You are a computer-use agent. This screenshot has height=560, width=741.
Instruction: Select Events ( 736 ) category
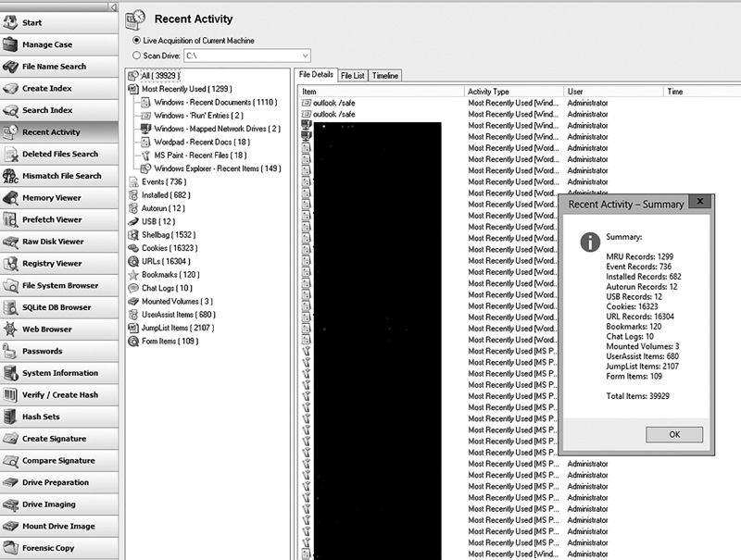(164, 181)
